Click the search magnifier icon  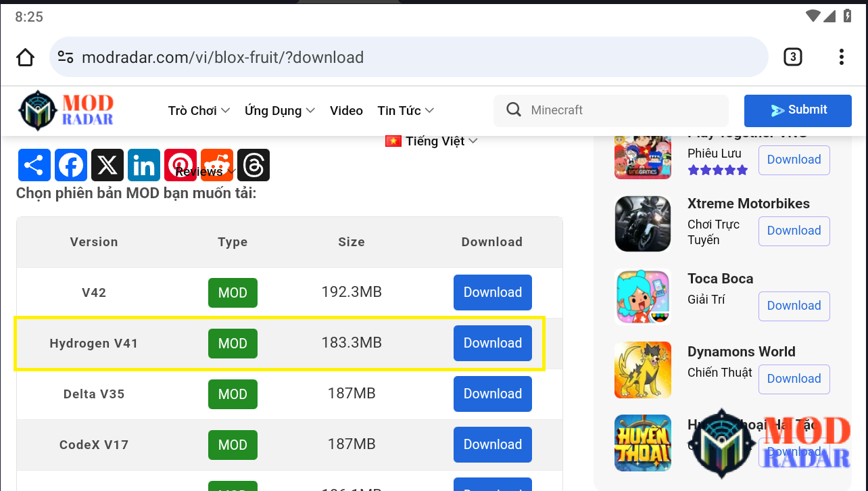[514, 110]
